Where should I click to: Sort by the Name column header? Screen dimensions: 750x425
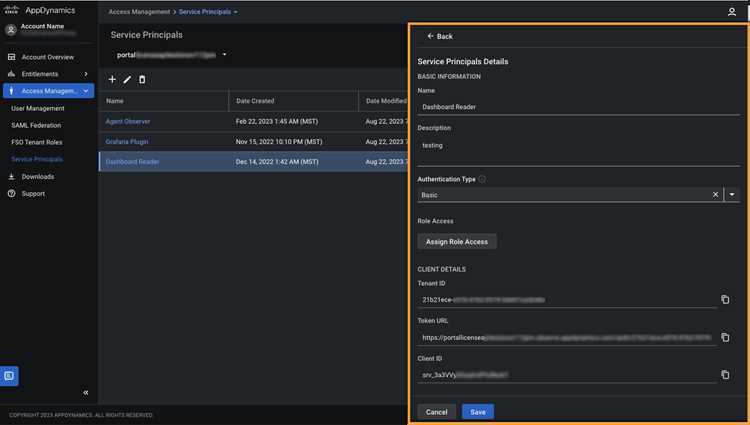(115, 101)
